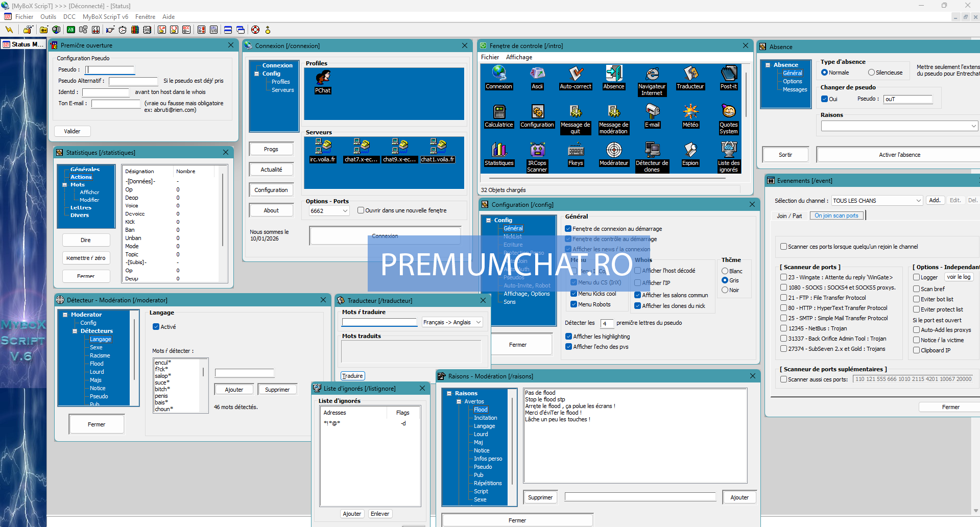
Task: Open Navigateur Internet icon
Action: (652, 81)
